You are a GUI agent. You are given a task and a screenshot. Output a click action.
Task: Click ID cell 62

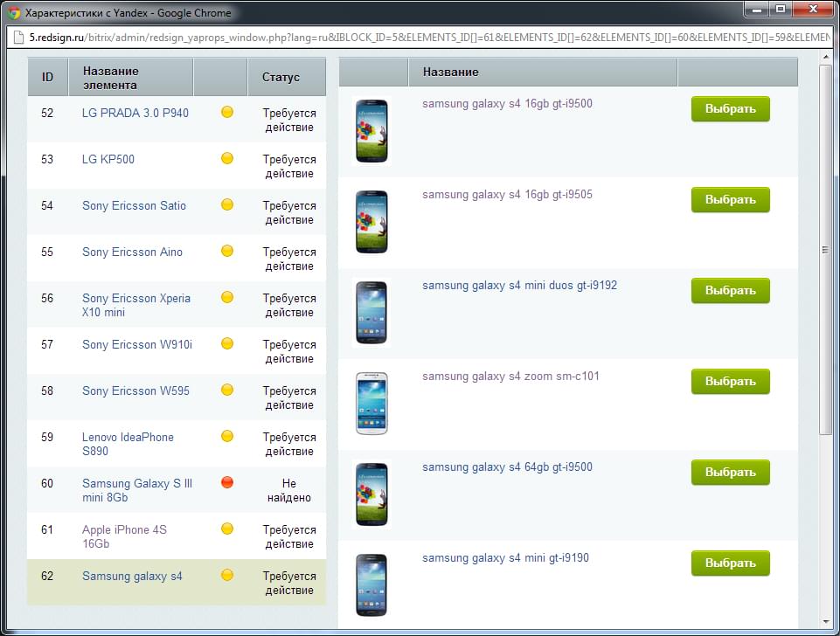pos(47,576)
